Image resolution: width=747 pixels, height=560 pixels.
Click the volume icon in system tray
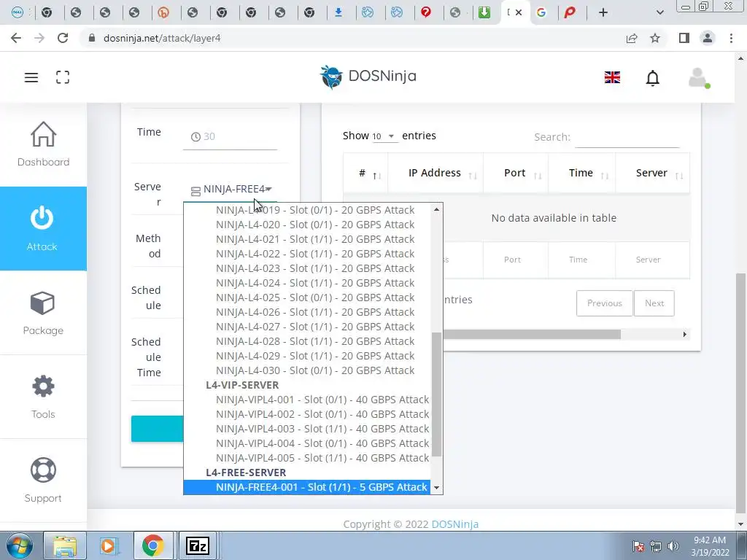(x=673, y=546)
